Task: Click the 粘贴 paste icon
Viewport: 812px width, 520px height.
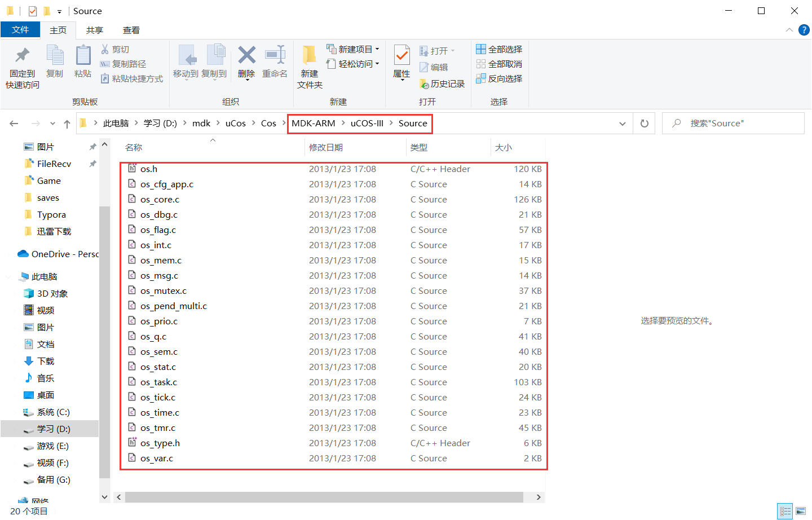Action: 83,55
